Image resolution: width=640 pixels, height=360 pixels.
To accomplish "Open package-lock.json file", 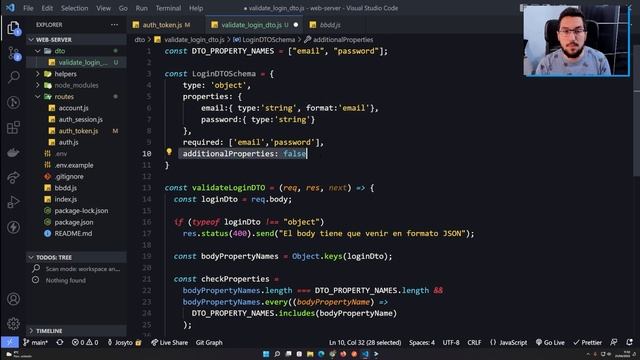I will 76,211.
